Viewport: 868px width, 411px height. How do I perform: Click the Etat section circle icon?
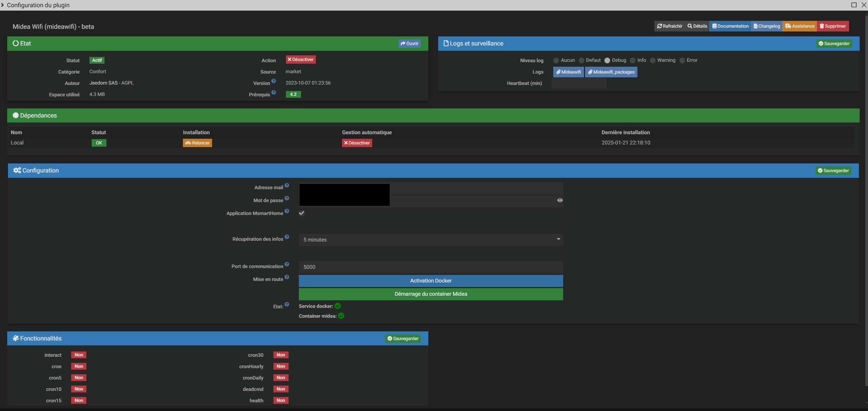[16, 44]
